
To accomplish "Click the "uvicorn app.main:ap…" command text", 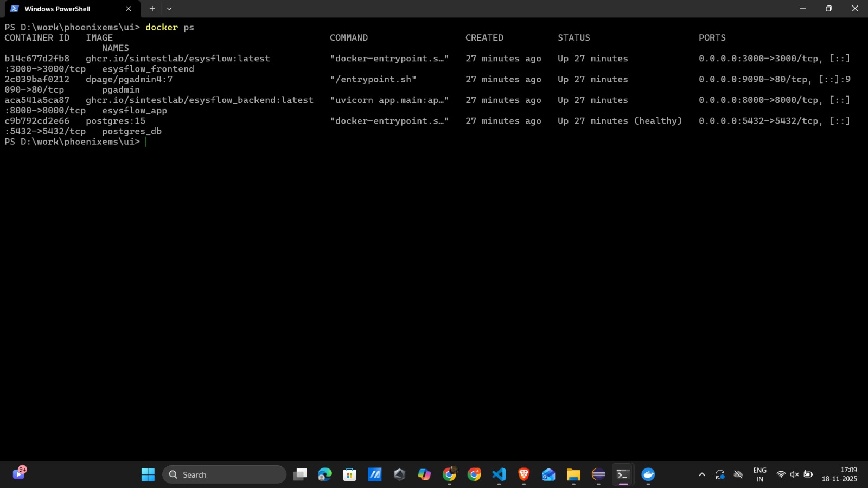I will pos(390,100).
